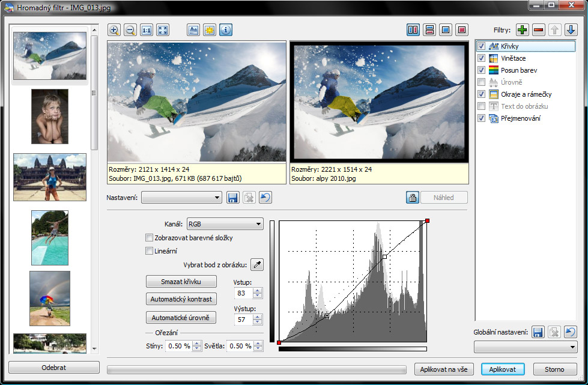Click the Hromadný filtr title bar app icon
The height and width of the screenshot is (385, 588).
(8, 7)
